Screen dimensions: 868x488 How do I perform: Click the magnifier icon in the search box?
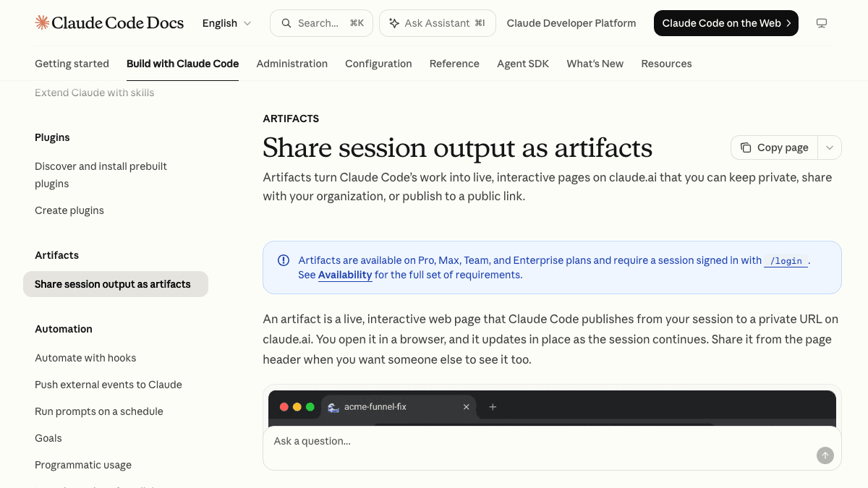[286, 23]
